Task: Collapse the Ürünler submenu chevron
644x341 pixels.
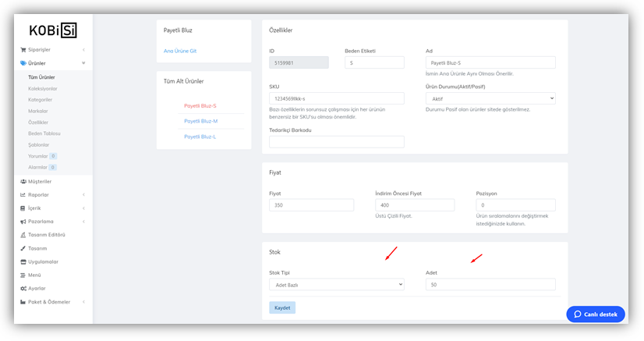Action: pyautogui.click(x=83, y=63)
